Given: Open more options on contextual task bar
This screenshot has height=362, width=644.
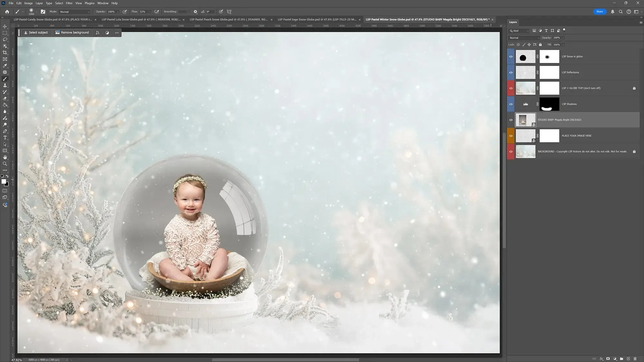Looking at the screenshot, I should point(117,32).
